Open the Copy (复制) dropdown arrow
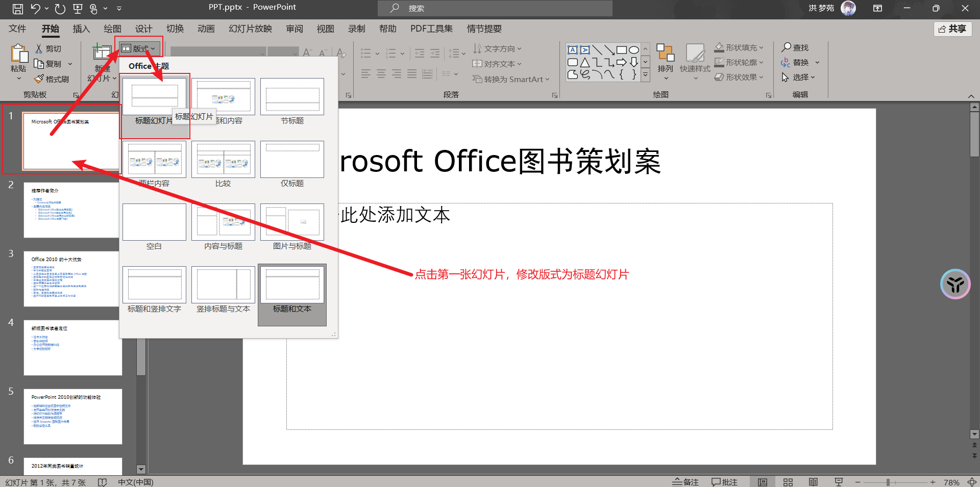Screen dimensions: 980x487 70,64
